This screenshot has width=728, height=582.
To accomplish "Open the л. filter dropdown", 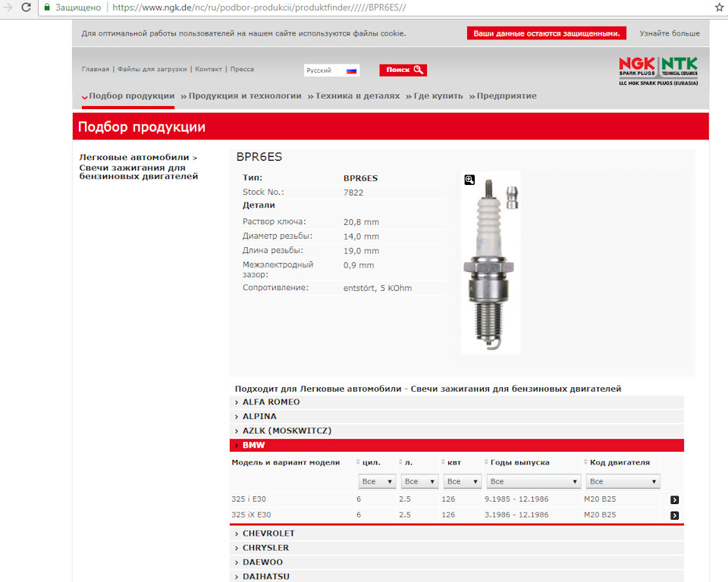I will point(419,482).
